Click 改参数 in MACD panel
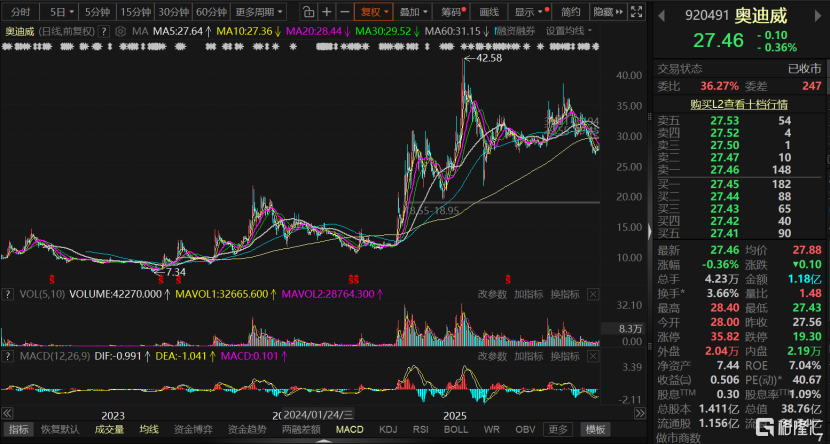This screenshot has height=444, width=830. click(x=492, y=356)
